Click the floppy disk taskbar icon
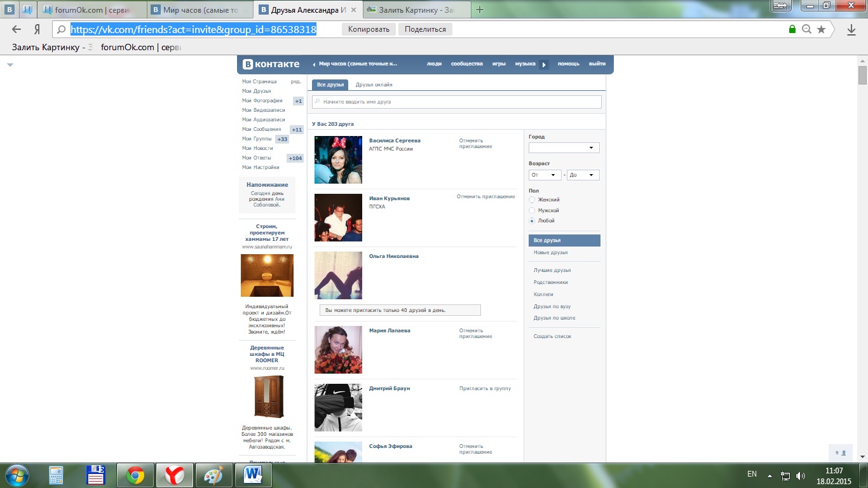 (96, 475)
